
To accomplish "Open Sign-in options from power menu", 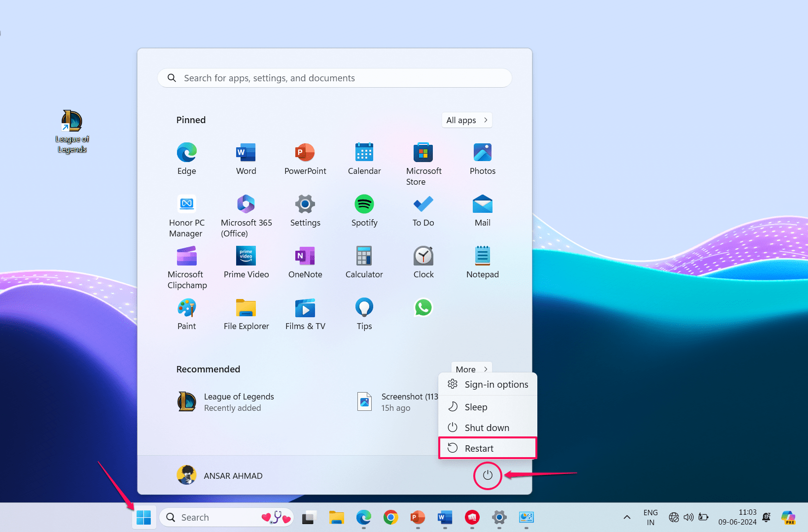I will click(488, 384).
